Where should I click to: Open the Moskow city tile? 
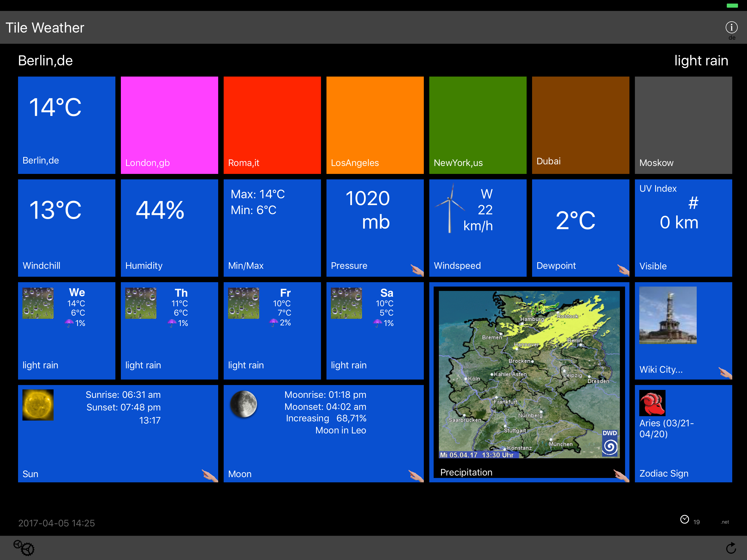pos(683,125)
